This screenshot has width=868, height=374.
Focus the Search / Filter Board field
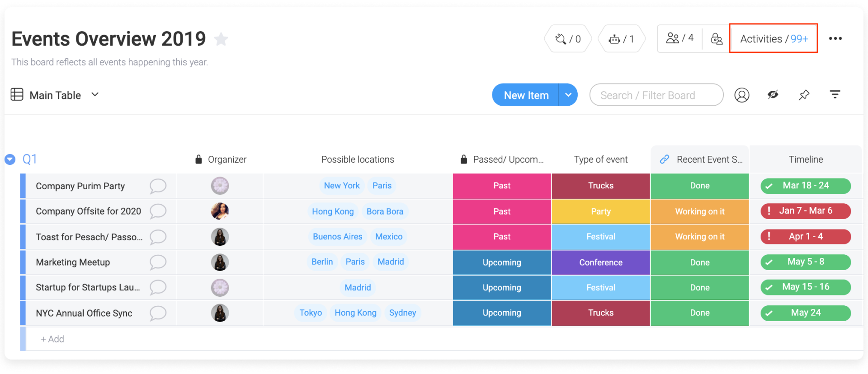pos(656,95)
